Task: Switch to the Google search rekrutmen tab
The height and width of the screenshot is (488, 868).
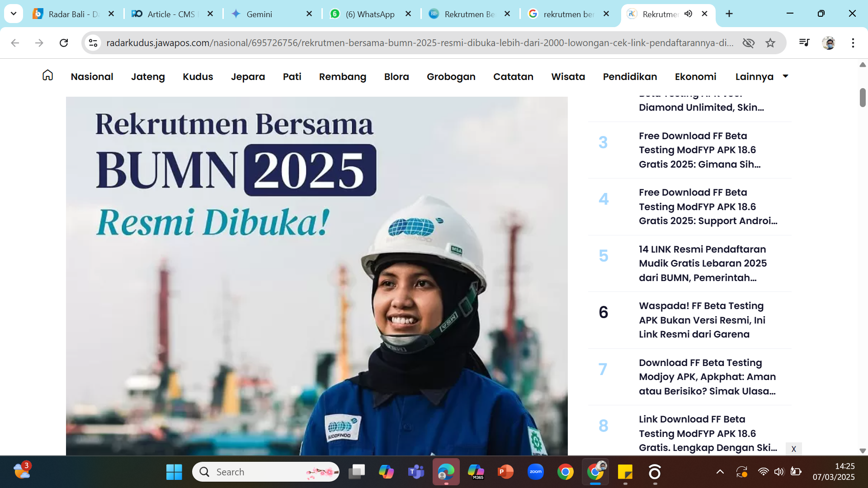Action: click(x=568, y=14)
